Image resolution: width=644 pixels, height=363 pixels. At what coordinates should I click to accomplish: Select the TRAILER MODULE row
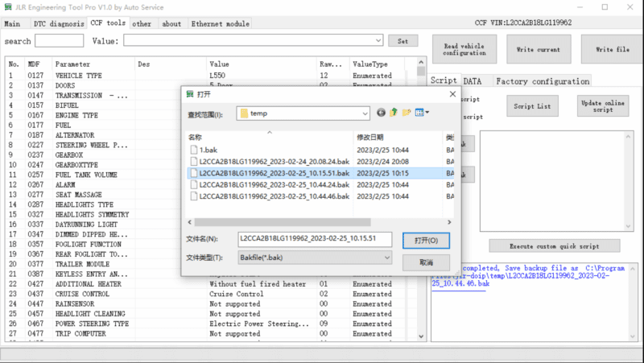pos(93,264)
